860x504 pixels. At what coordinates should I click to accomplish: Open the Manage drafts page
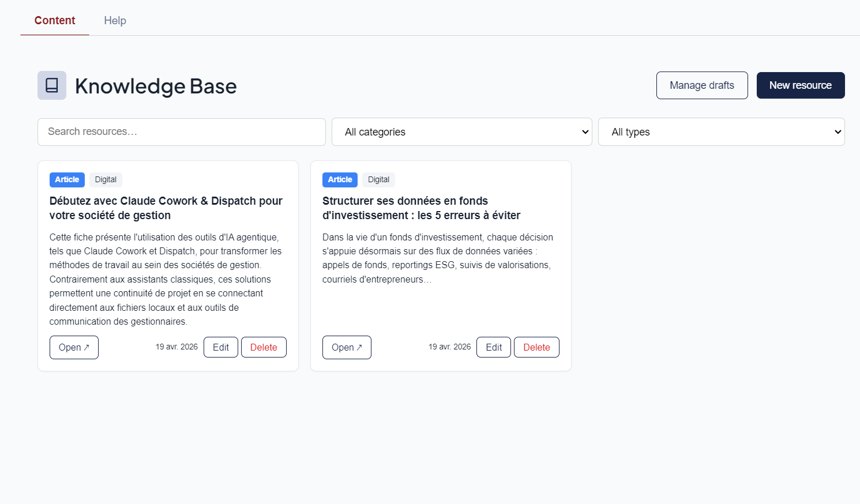(x=702, y=85)
